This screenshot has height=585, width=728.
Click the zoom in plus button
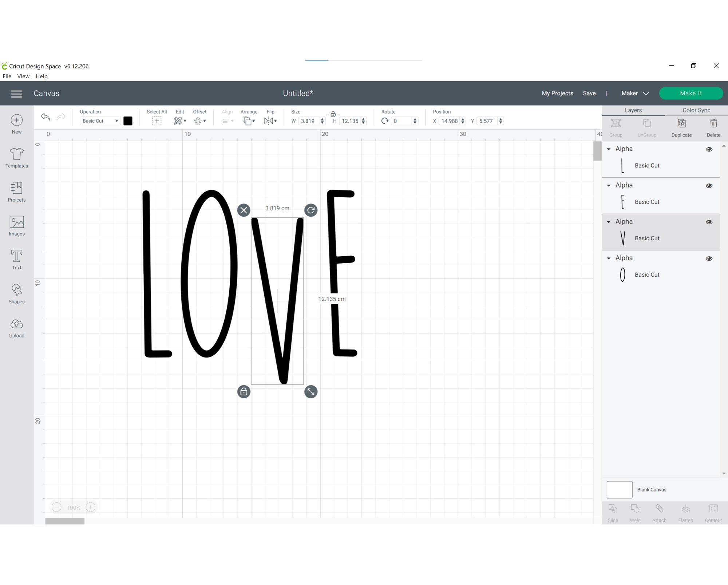(x=91, y=507)
